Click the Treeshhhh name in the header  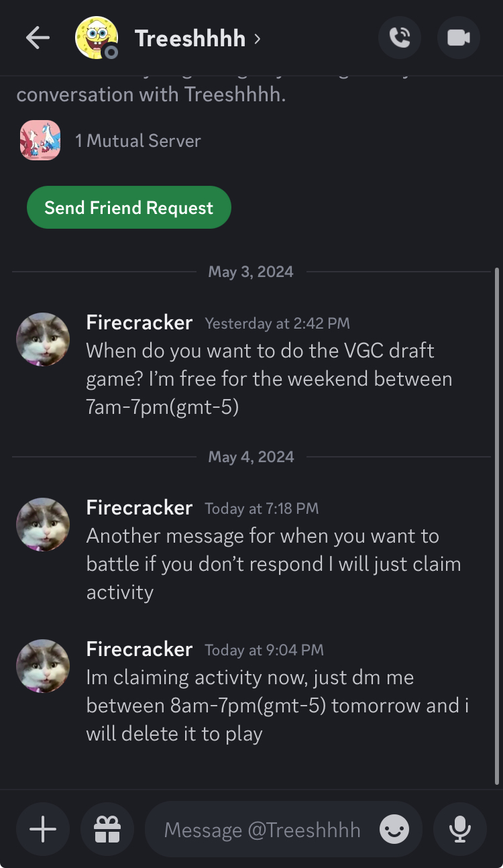tap(190, 38)
